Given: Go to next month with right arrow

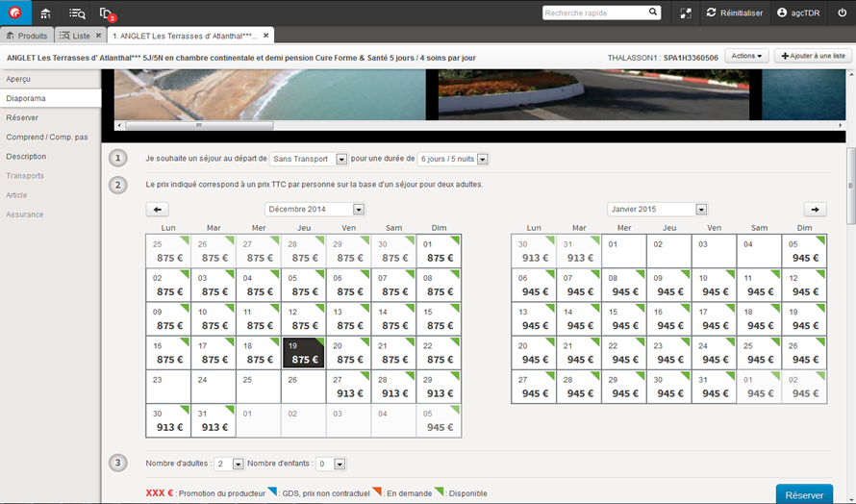Looking at the screenshot, I should (815, 209).
